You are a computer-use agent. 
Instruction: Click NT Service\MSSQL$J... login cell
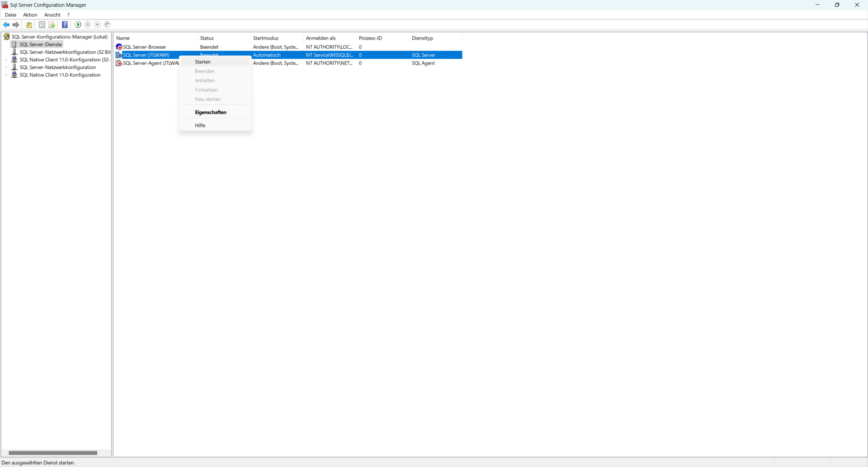pyautogui.click(x=329, y=55)
